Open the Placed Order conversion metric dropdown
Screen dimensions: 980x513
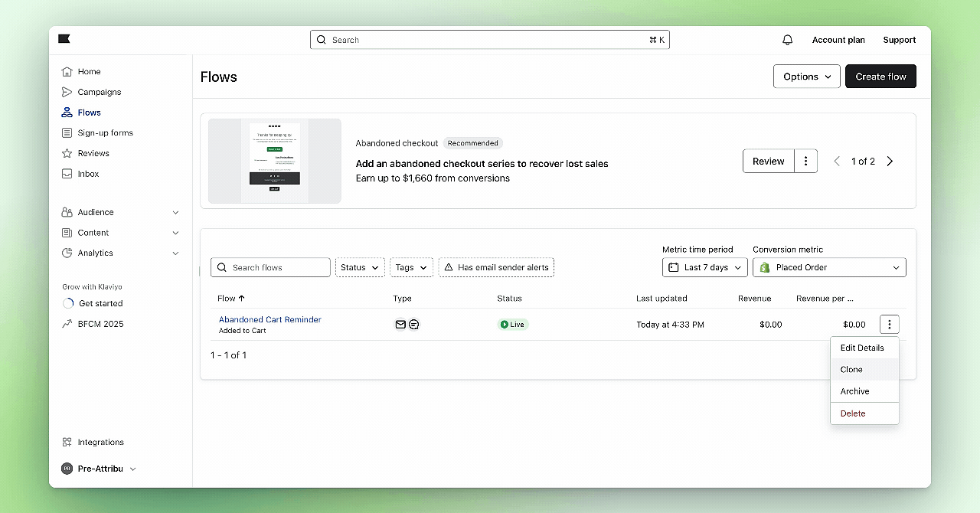click(x=829, y=267)
